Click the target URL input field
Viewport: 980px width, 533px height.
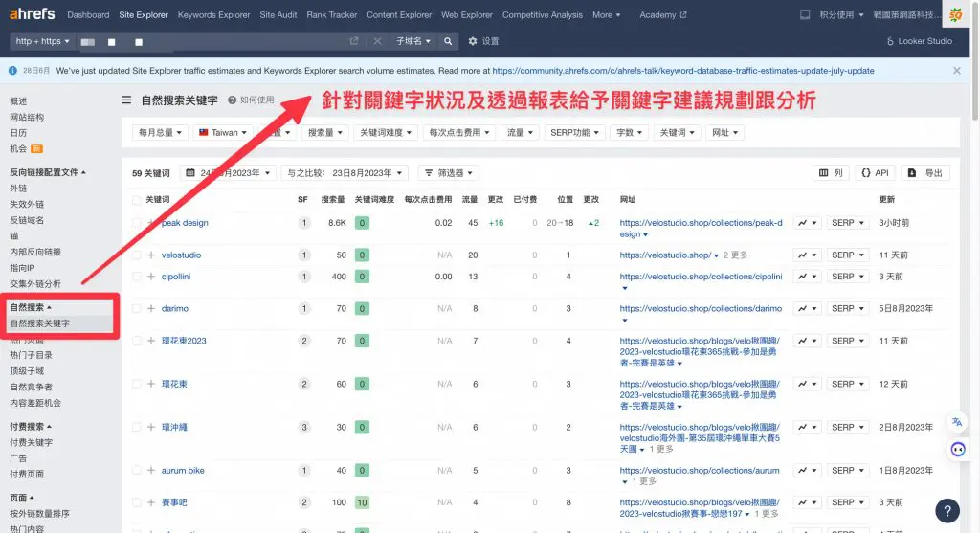click(212, 41)
